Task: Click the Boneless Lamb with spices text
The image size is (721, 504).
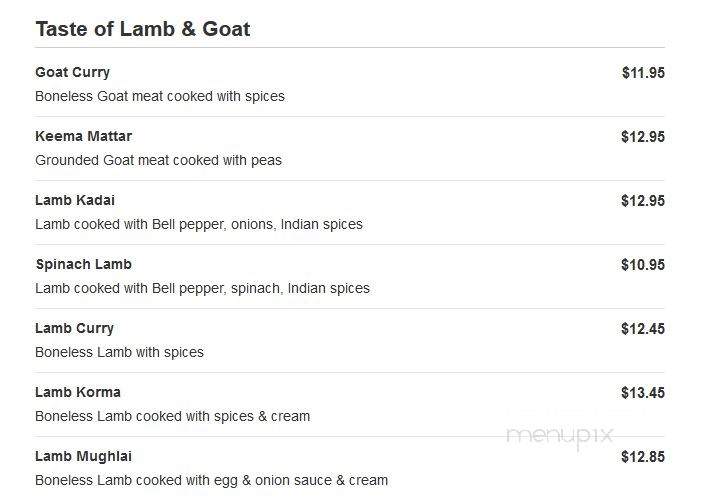Action: coord(120,352)
